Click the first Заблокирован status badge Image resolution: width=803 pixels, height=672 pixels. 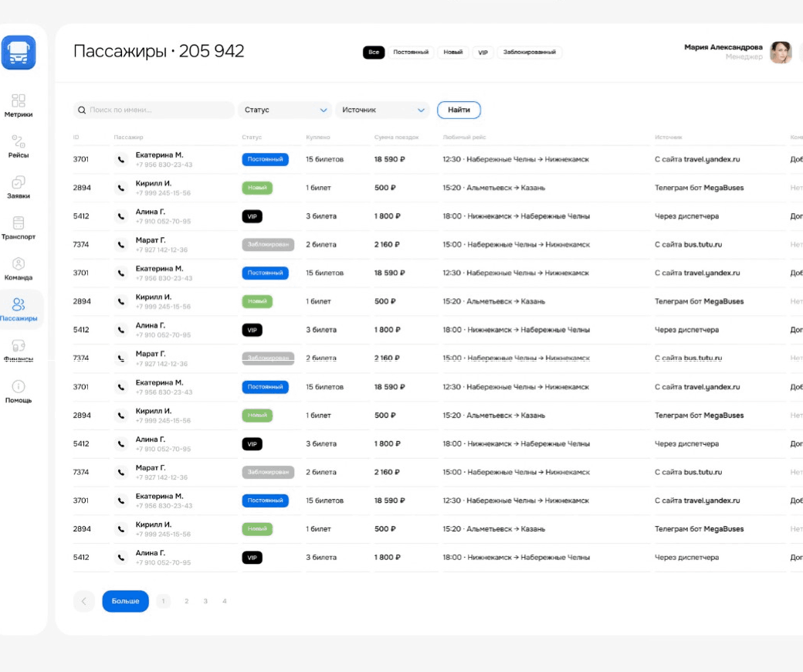click(x=268, y=245)
